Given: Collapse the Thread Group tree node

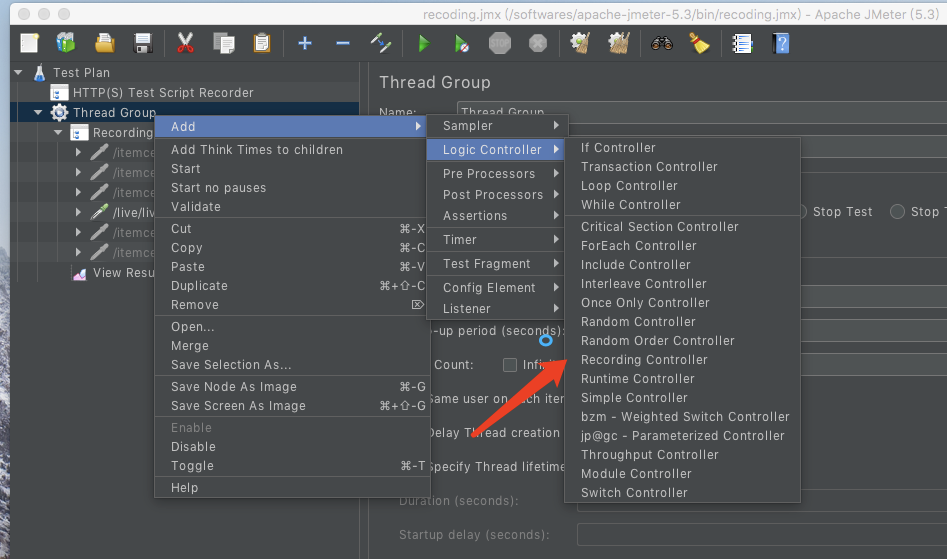Looking at the screenshot, I should click(39, 112).
